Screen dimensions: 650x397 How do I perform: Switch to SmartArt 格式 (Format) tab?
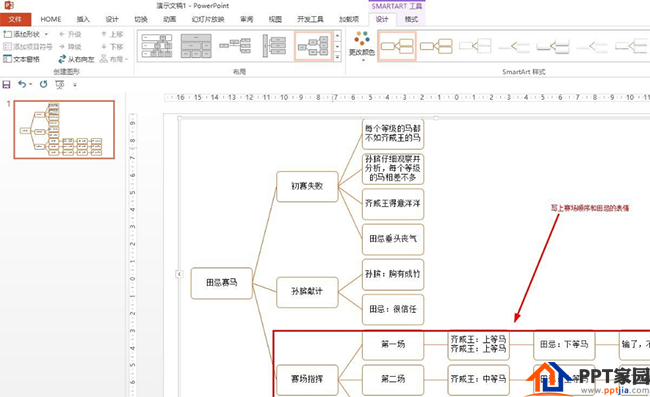(411, 19)
